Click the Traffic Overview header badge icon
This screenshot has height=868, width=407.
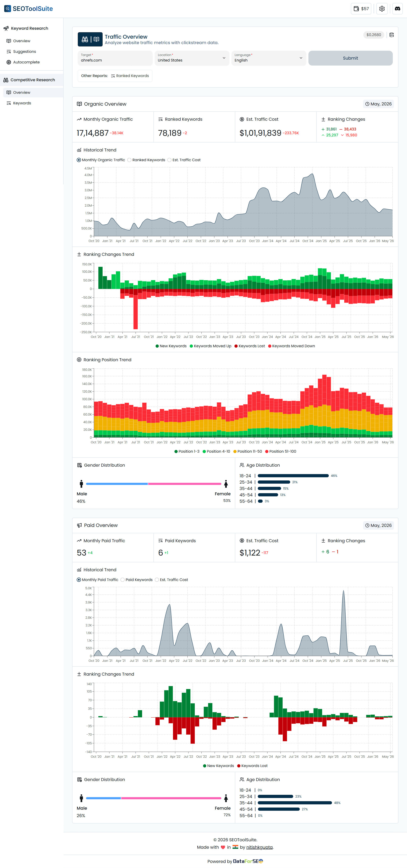90,39
